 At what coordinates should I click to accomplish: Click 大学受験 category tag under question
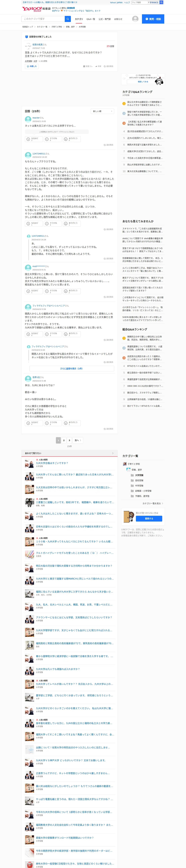click(28, 61)
